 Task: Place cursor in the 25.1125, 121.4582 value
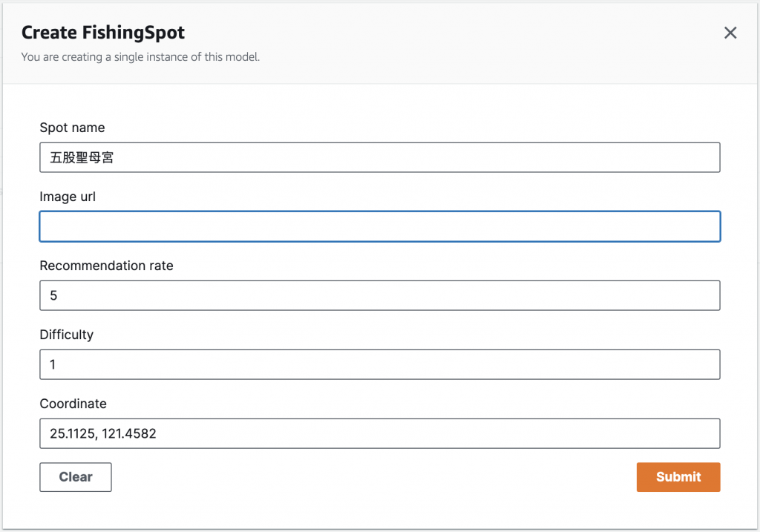coord(103,433)
